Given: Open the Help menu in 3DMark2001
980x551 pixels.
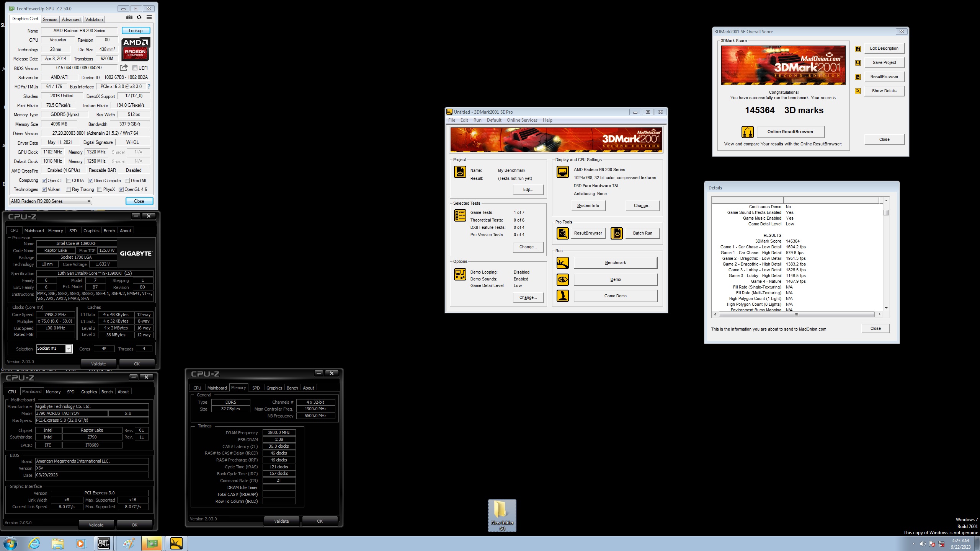Looking at the screenshot, I should tap(547, 120).
